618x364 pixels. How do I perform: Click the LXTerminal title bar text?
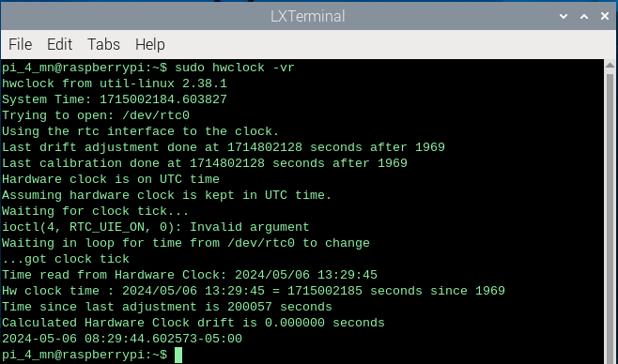coord(307,17)
